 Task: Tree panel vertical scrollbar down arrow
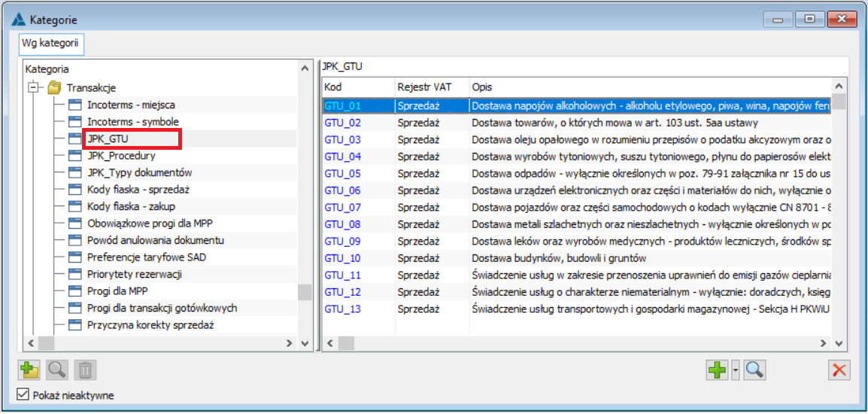click(x=305, y=343)
